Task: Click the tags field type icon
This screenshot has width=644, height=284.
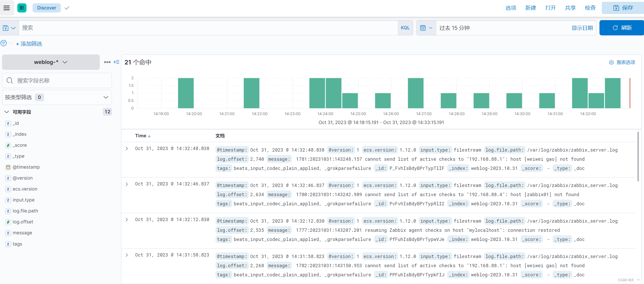Action: point(8,244)
